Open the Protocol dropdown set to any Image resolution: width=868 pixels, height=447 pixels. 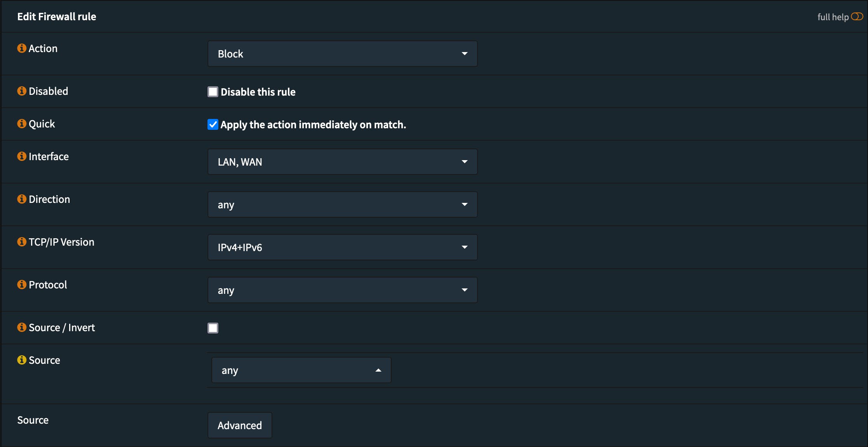[342, 290]
